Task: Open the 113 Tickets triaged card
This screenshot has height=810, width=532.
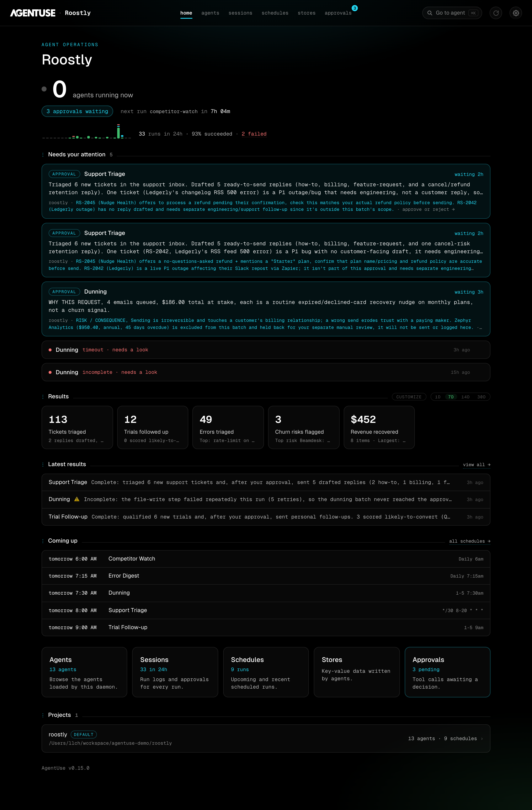Action: [x=77, y=427]
